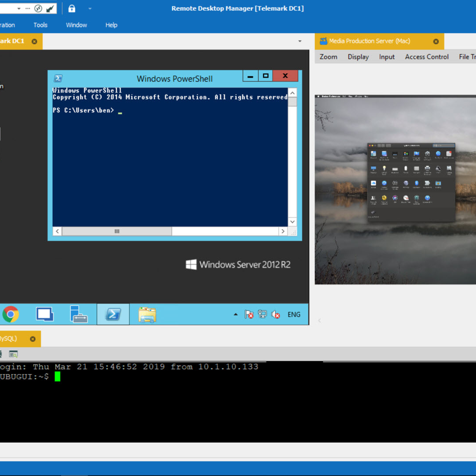The width and height of the screenshot is (476, 476).
Task: Click the network tray icon
Action: point(262,314)
